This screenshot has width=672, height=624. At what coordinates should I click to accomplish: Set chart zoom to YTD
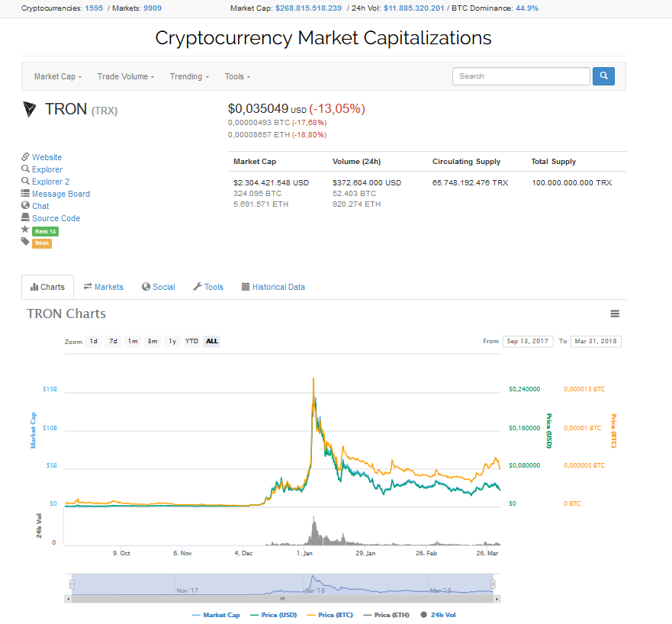191,341
